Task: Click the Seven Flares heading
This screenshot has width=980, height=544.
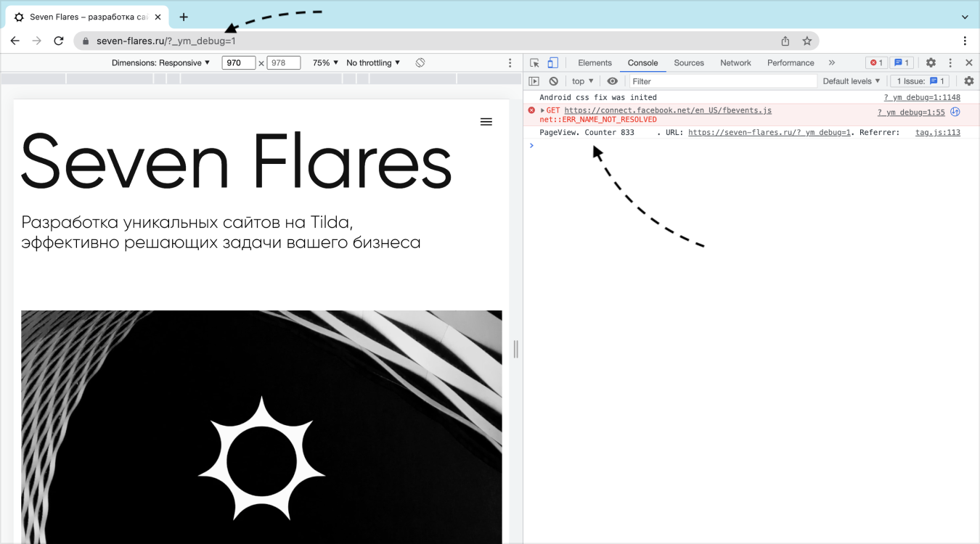Action: (237, 161)
